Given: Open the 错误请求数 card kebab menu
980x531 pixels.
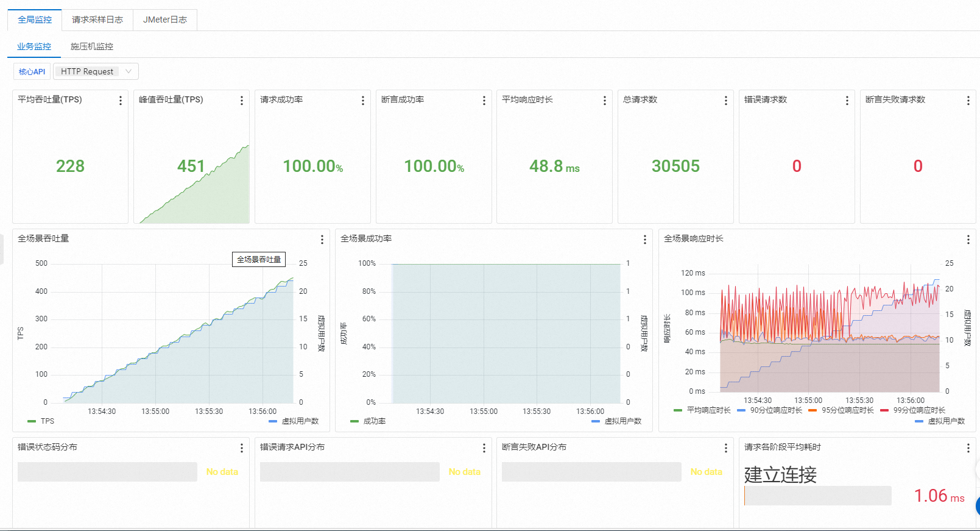Looking at the screenshot, I should tap(847, 101).
